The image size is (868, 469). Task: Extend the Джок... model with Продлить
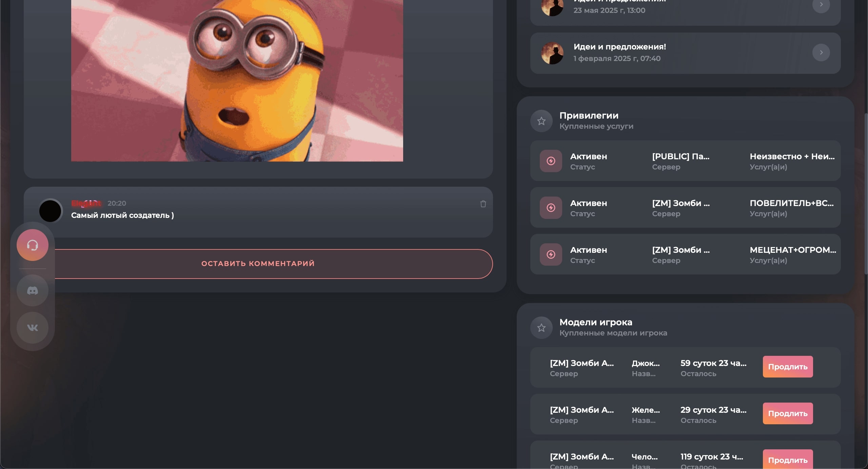pos(788,367)
